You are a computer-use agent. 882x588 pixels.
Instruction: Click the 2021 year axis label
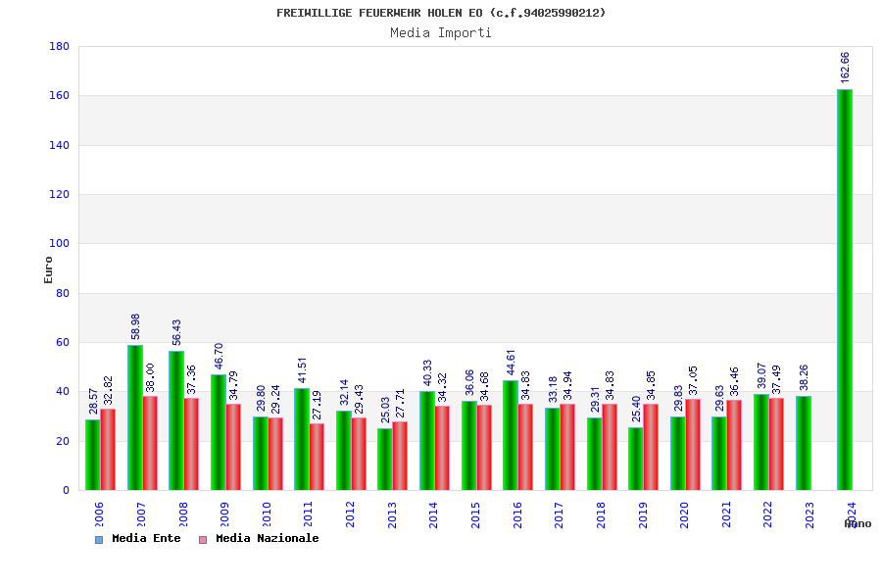tap(726, 514)
